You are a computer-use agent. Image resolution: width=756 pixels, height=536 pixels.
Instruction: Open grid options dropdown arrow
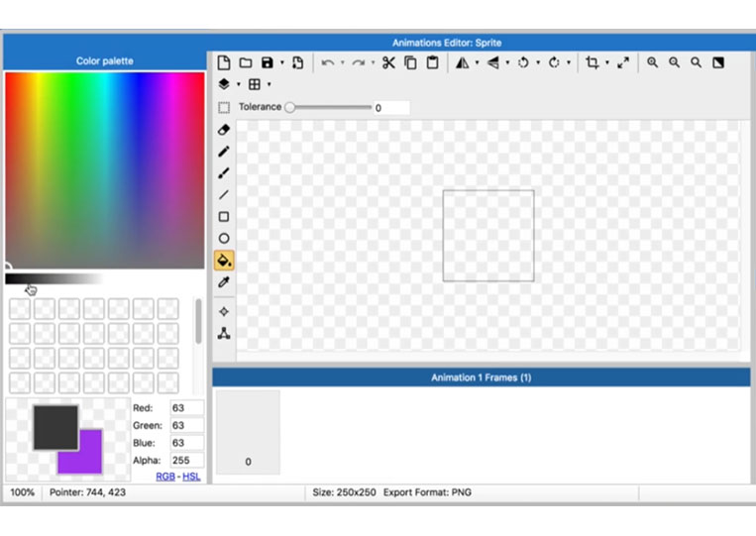click(x=270, y=84)
